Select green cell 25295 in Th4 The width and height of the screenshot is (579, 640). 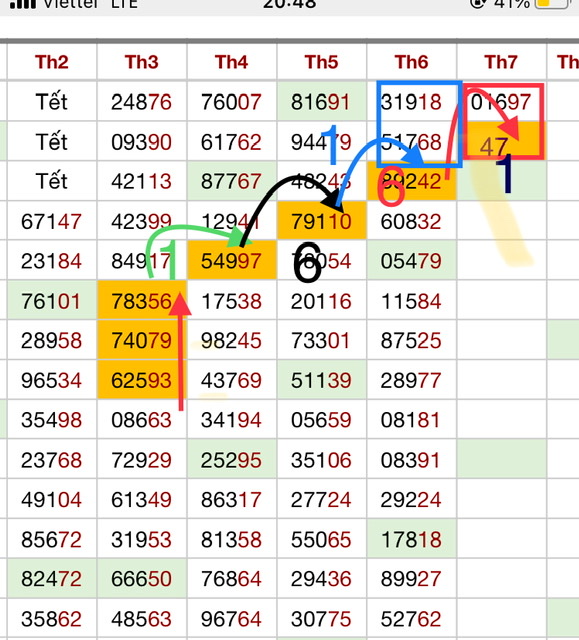[x=232, y=460]
